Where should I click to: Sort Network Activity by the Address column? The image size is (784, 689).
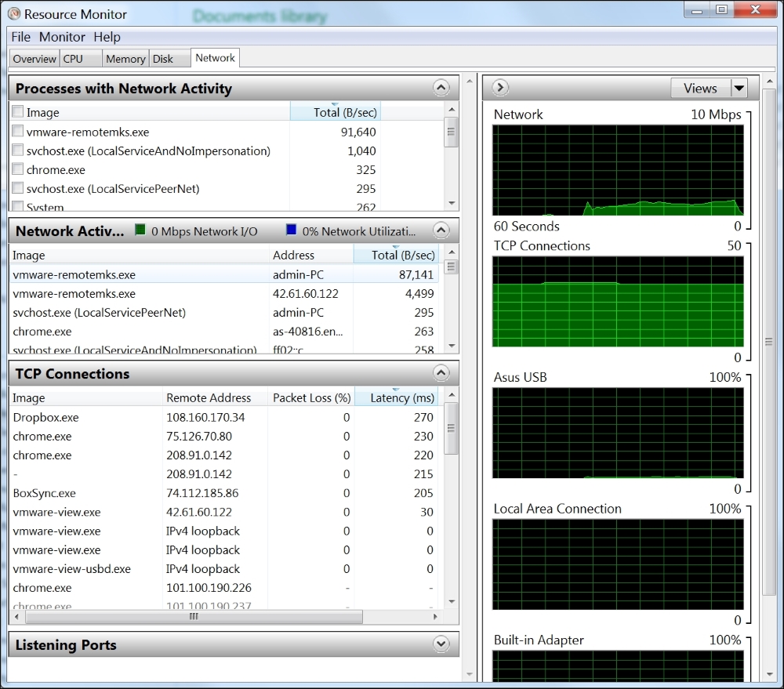pos(311,255)
